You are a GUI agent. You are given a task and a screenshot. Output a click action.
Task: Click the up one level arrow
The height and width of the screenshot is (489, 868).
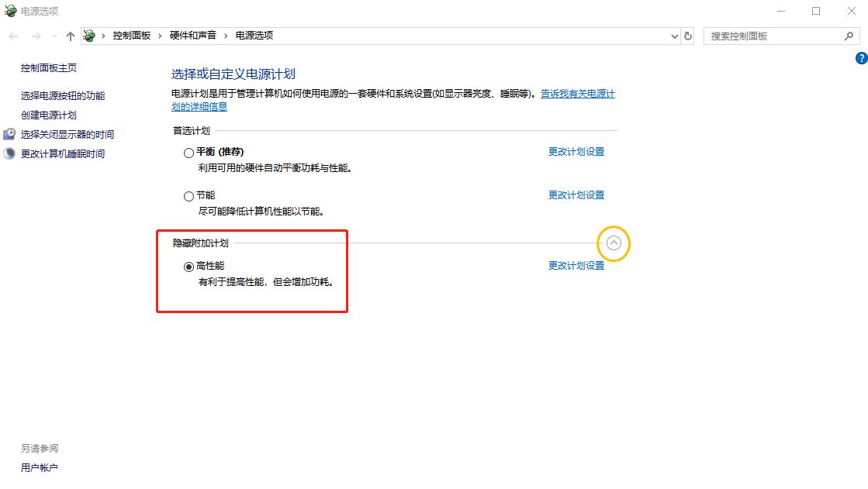point(70,35)
